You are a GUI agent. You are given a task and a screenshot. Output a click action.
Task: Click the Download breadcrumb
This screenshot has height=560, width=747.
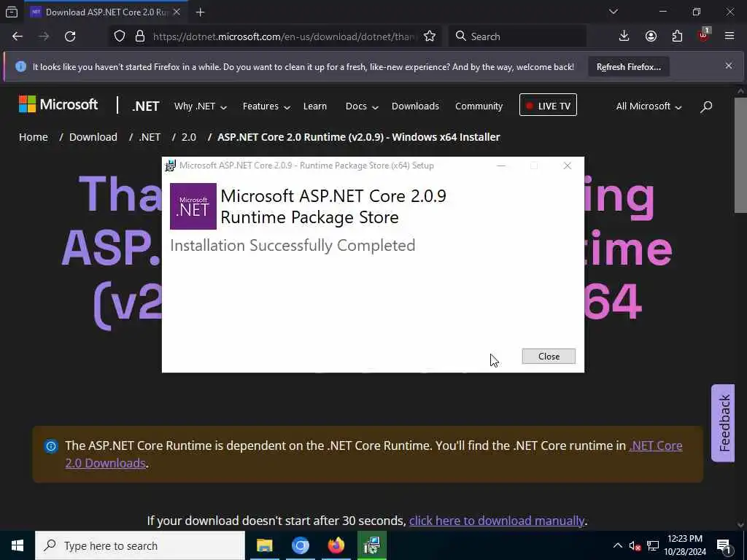[x=93, y=137]
